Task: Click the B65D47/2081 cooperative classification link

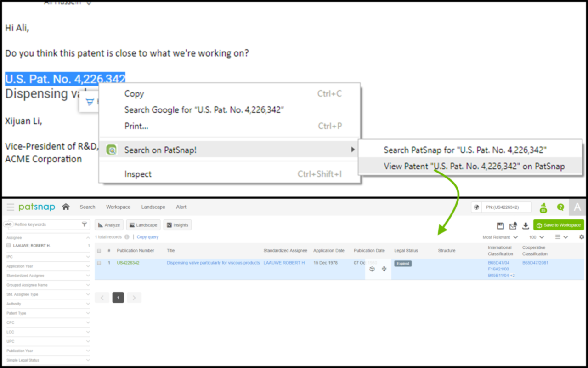Action: (x=535, y=263)
